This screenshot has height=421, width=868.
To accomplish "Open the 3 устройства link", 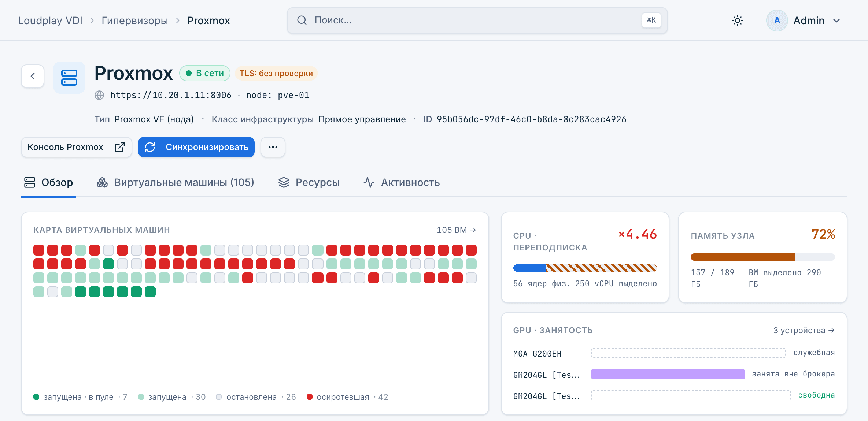I will [x=804, y=330].
